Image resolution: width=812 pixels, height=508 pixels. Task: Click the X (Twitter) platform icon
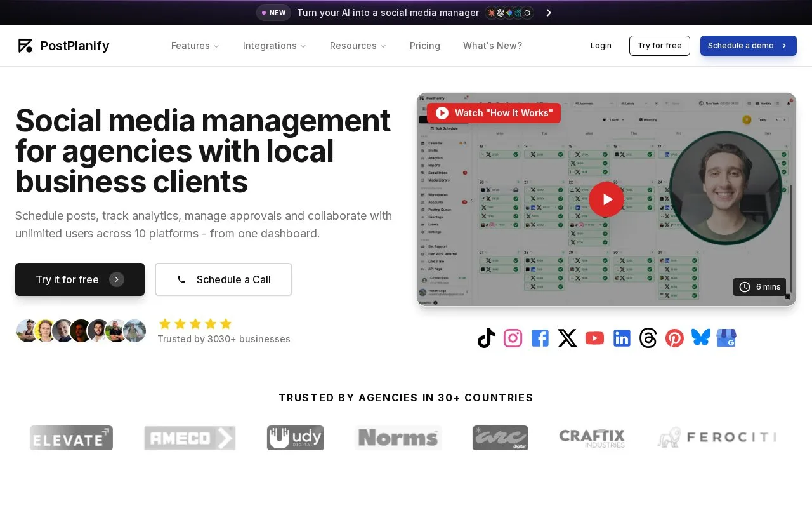click(x=567, y=338)
